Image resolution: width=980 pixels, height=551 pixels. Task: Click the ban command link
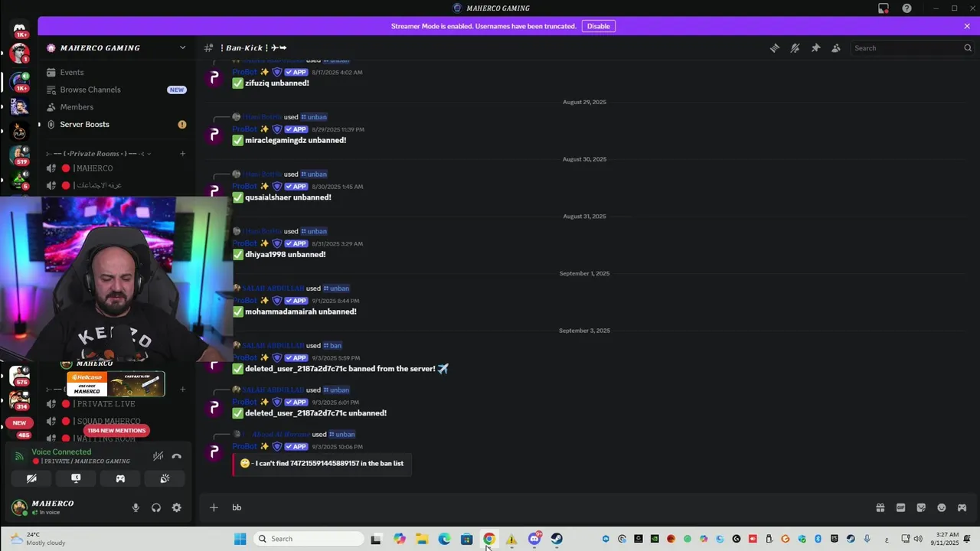pyautogui.click(x=332, y=346)
